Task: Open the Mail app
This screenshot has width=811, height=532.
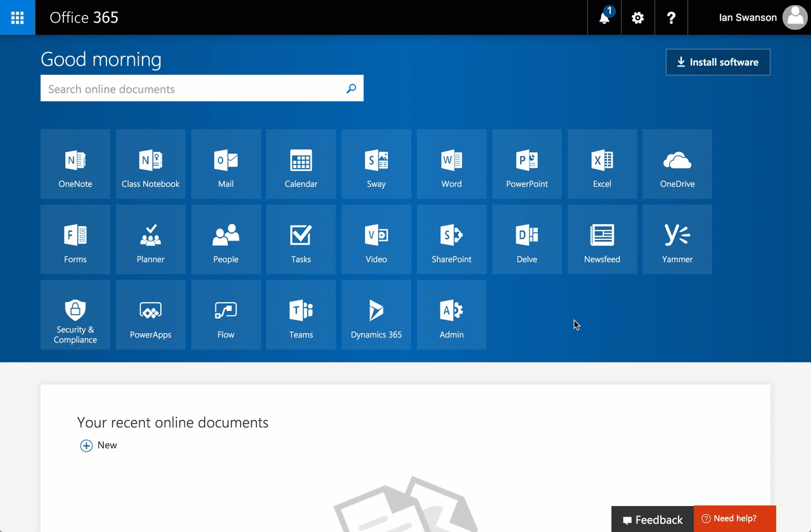Action: [x=226, y=164]
